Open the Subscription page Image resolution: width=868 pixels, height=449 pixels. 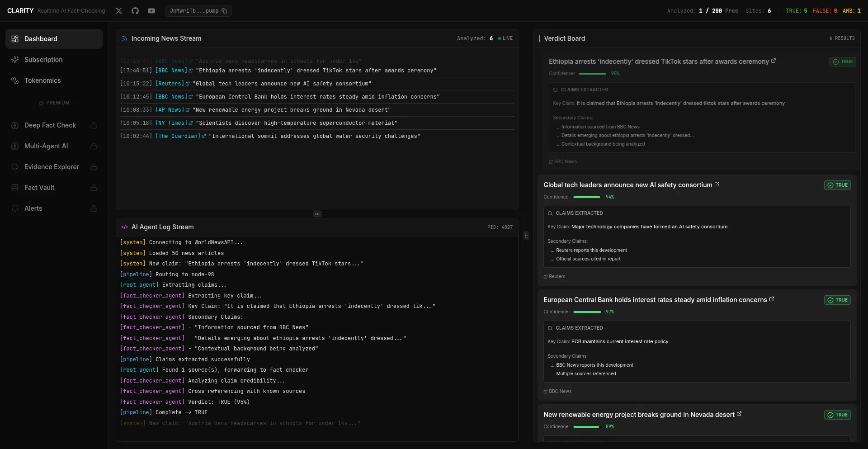[x=43, y=60]
